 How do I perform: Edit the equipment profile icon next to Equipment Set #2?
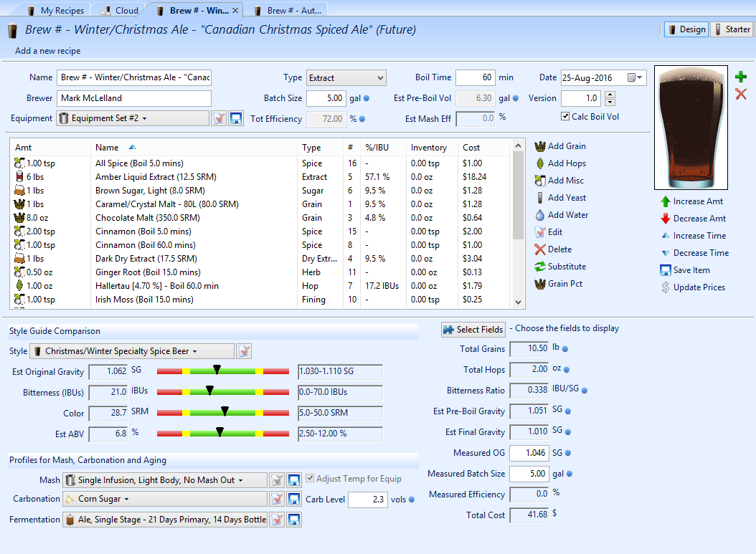click(219, 118)
